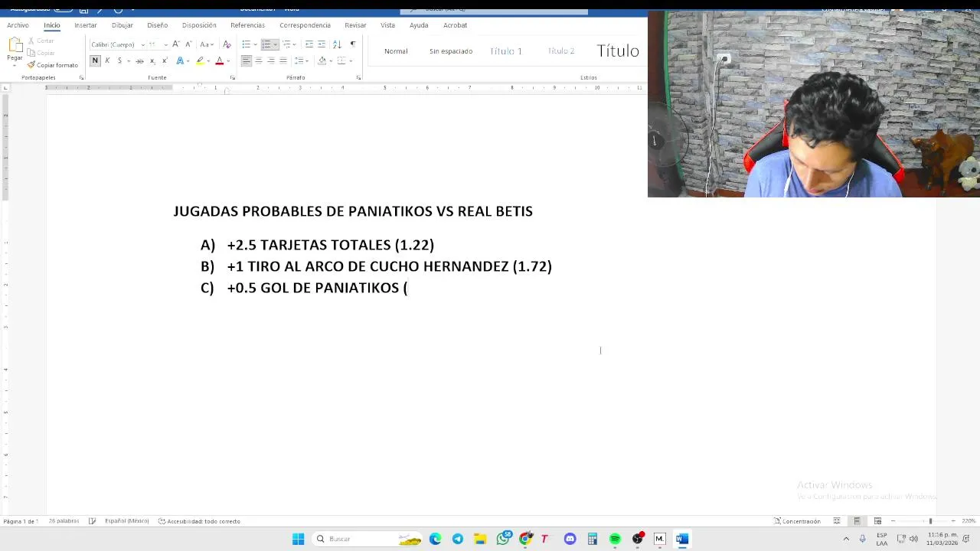Switch to the Disposición tab
The image size is (980, 551).
[x=199, y=25]
